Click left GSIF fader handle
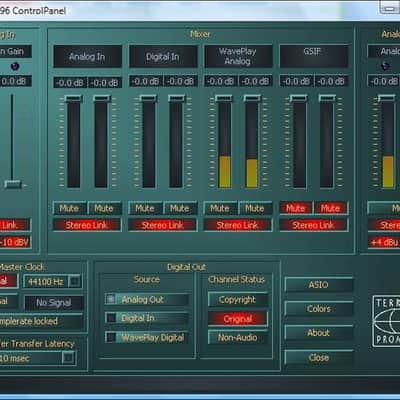This screenshot has height=400, width=400. [x=299, y=98]
